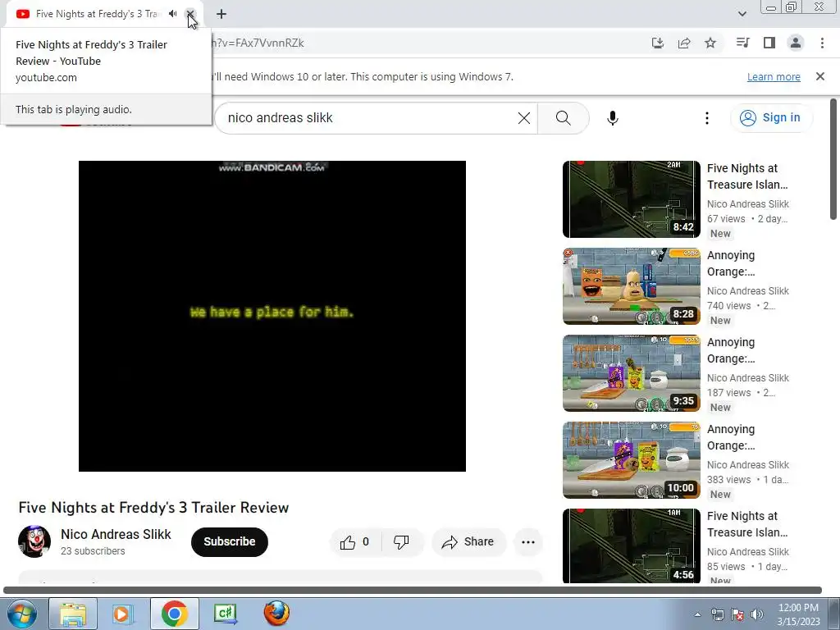Open the C# application in taskbar
The width and height of the screenshot is (840, 630).
226,614
